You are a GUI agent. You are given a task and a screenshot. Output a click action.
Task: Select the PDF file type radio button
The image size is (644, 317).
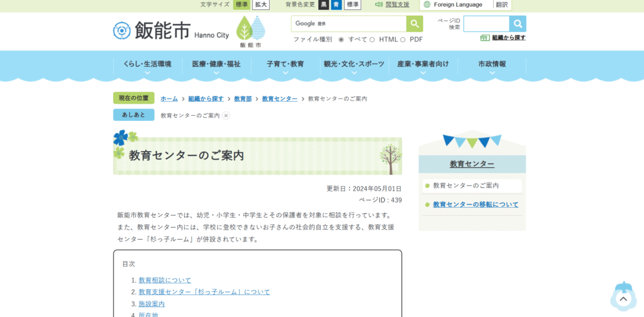click(403, 40)
